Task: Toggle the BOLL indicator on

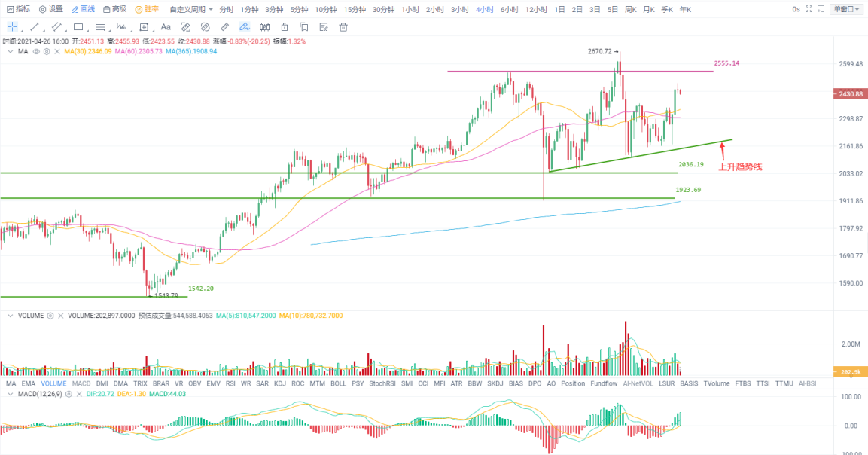Action: pyautogui.click(x=338, y=383)
